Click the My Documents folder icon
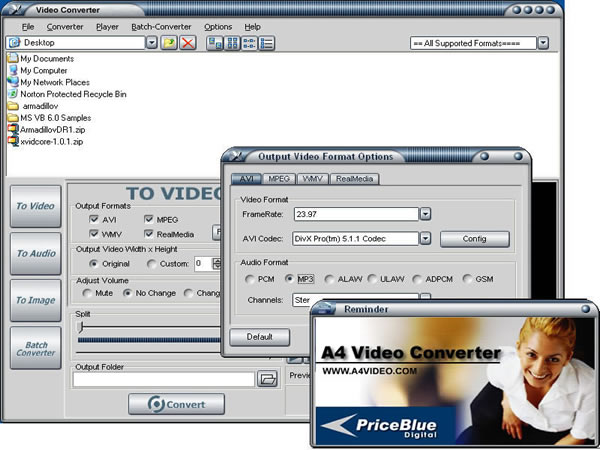 (x=13, y=58)
